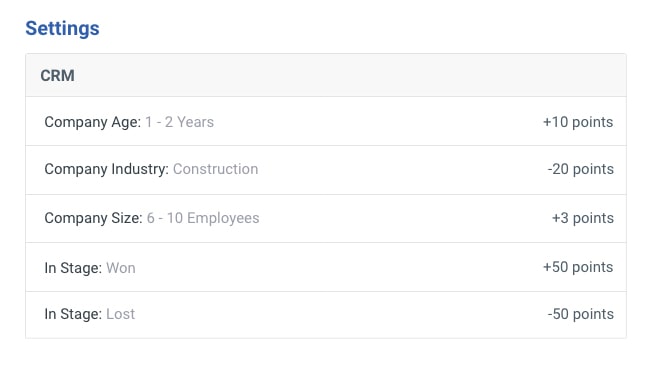Open the Company Age scoring rule row
654x368 pixels.
click(x=326, y=121)
